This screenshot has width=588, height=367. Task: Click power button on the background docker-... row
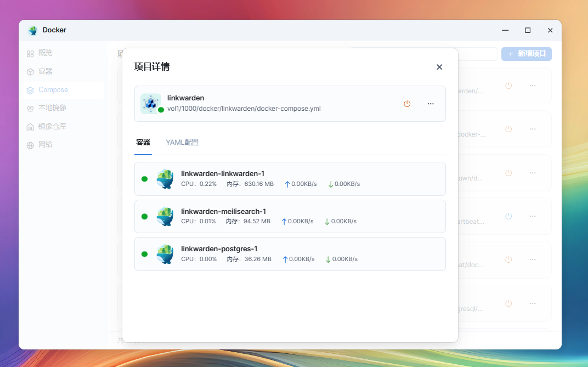click(x=508, y=129)
